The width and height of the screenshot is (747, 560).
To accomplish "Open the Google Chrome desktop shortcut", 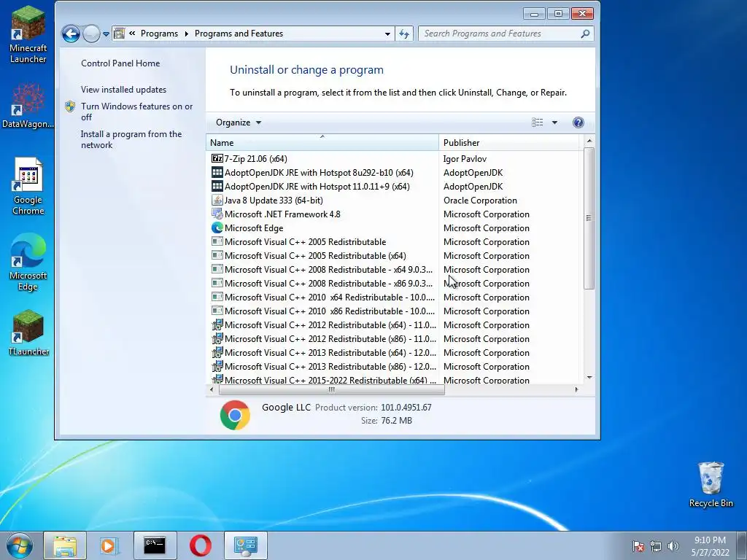I will click(28, 186).
